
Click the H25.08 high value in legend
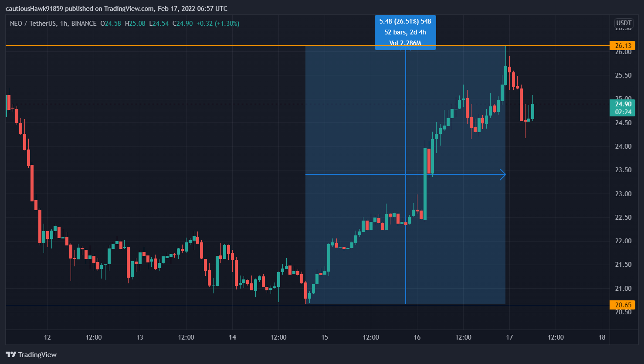(x=135, y=24)
